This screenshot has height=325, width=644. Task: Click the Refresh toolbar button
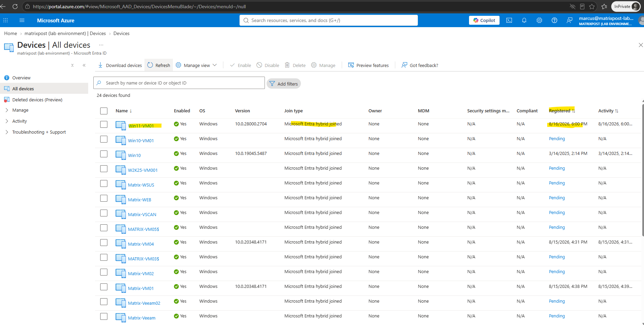159,65
